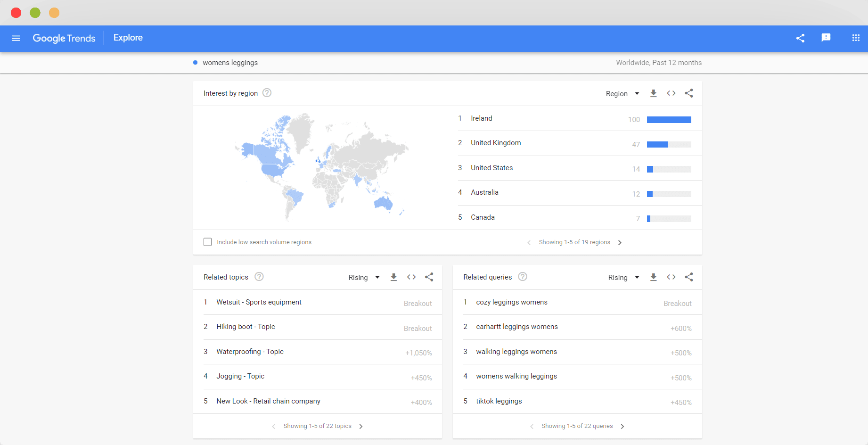Share the Interest by region widget
This screenshot has height=445, width=868.
tap(689, 93)
